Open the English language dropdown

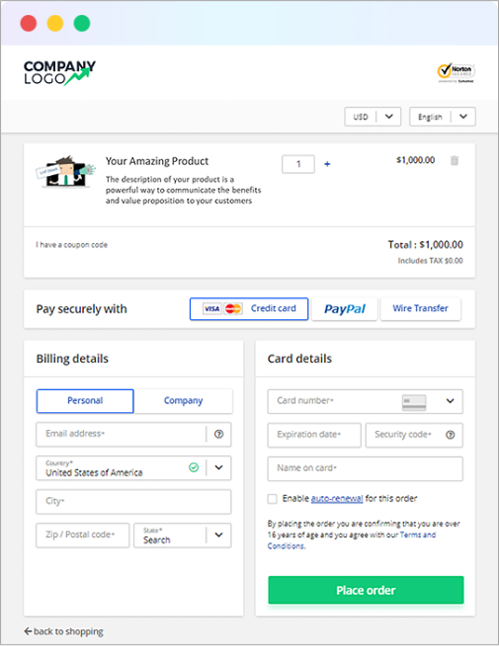[x=442, y=117]
